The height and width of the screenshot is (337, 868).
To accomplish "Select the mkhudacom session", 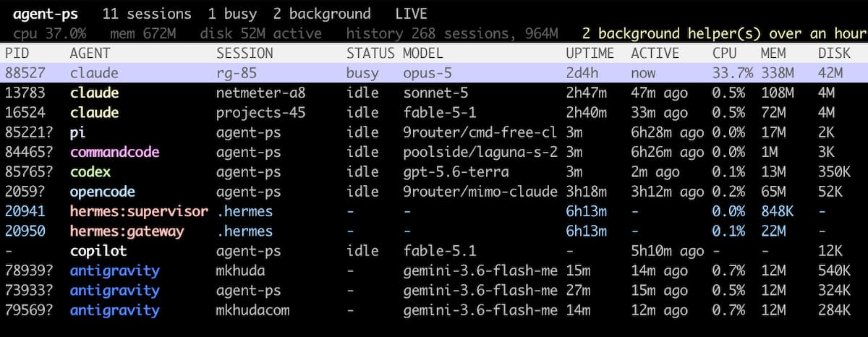I will 252,310.
